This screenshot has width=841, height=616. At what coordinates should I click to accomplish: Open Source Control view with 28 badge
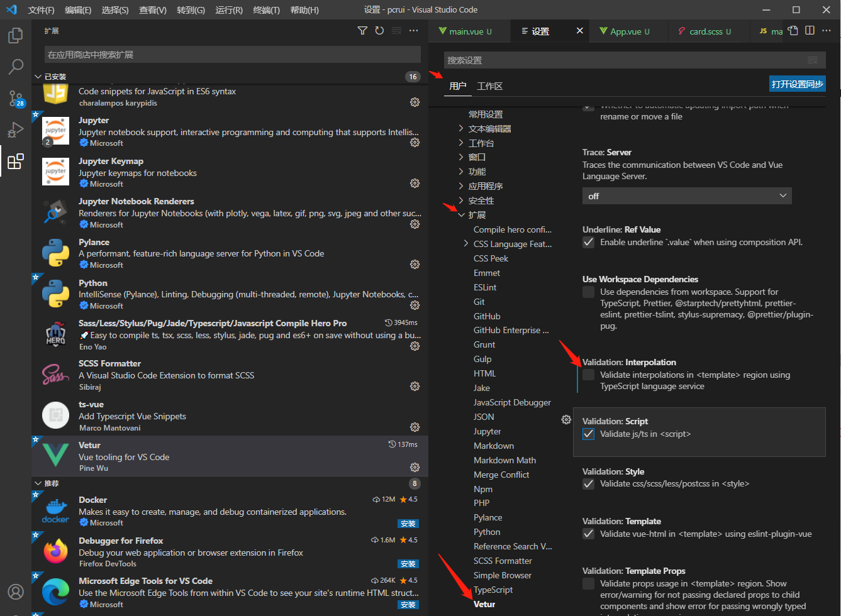coord(16,98)
